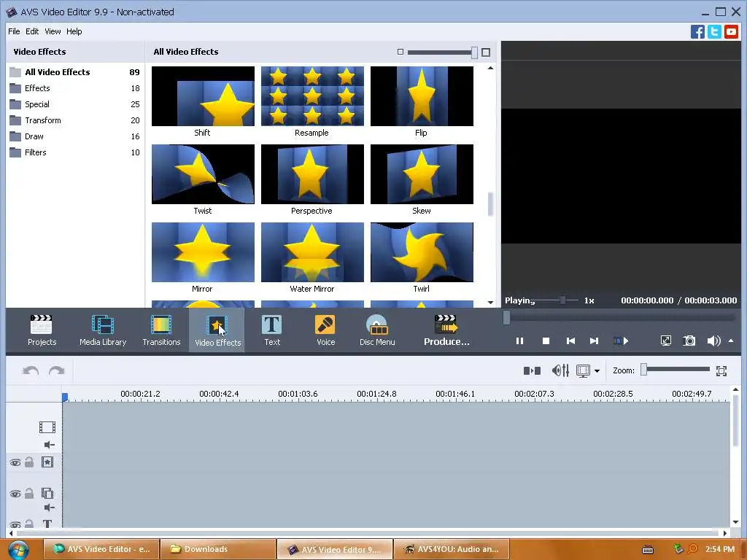Switch between storyboard and timeline view

click(x=532, y=370)
